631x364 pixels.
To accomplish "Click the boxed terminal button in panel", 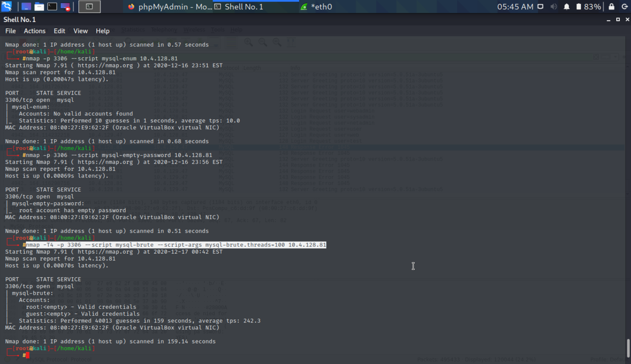I will (89, 7).
